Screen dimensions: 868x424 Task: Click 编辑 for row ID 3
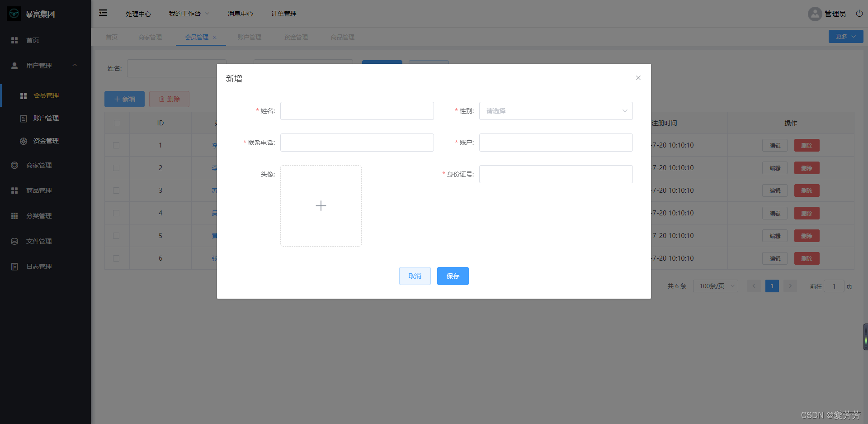pos(775,191)
